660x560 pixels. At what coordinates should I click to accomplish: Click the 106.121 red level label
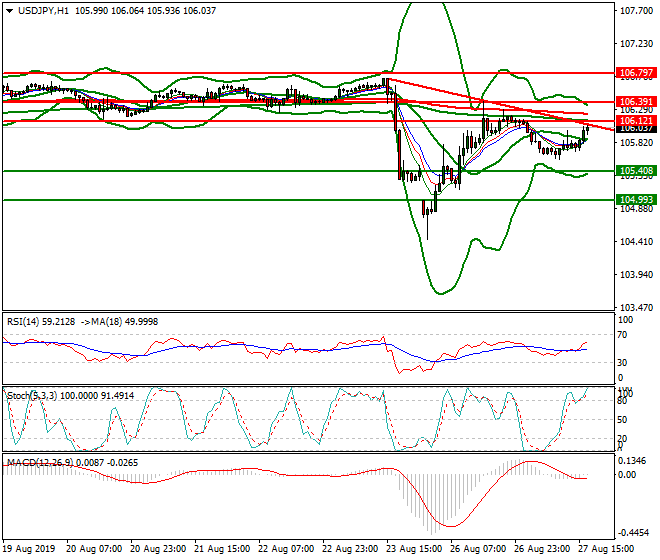click(x=636, y=120)
